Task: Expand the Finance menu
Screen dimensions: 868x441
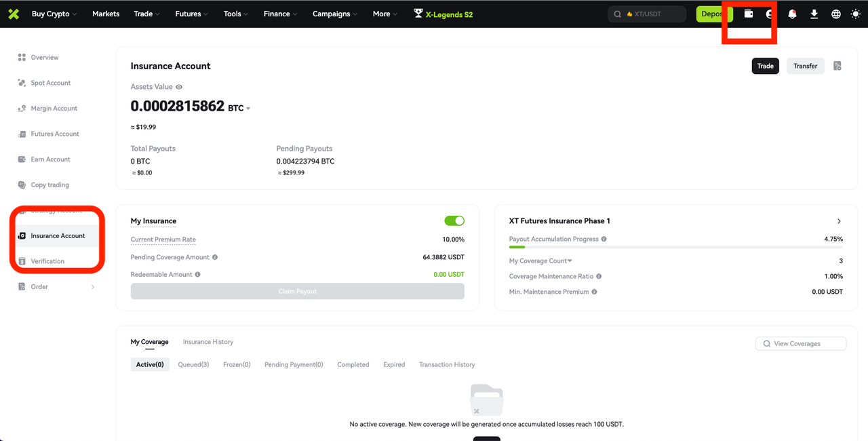Action: pyautogui.click(x=281, y=14)
